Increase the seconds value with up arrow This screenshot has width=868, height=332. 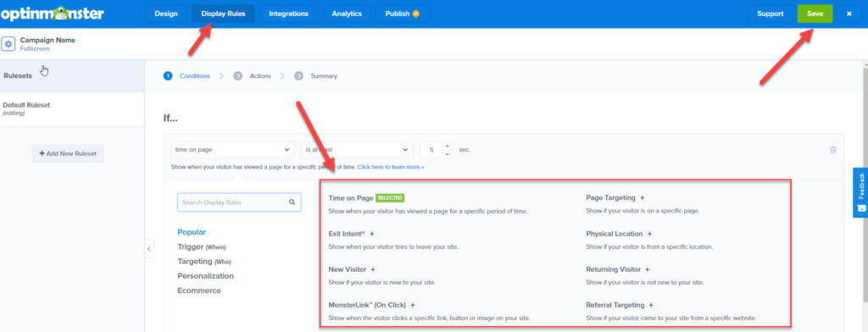coord(448,146)
